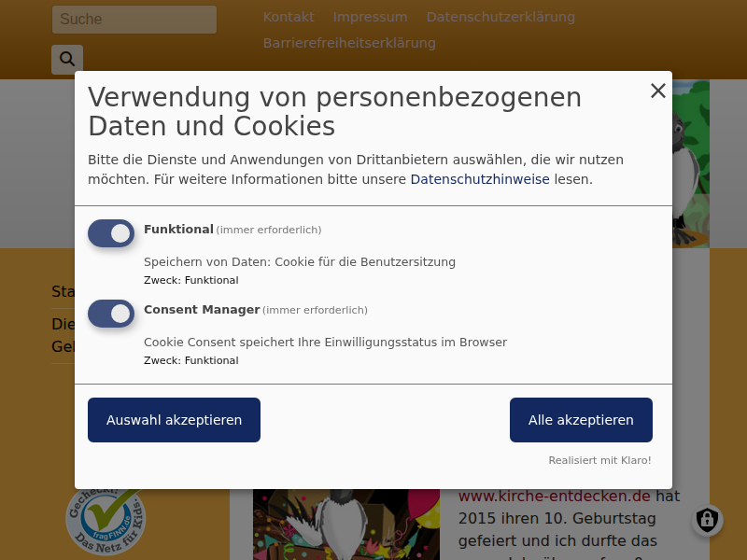Focus the Suche search input field
The image size is (747, 560).
pyautogui.click(x=134, y=20)
